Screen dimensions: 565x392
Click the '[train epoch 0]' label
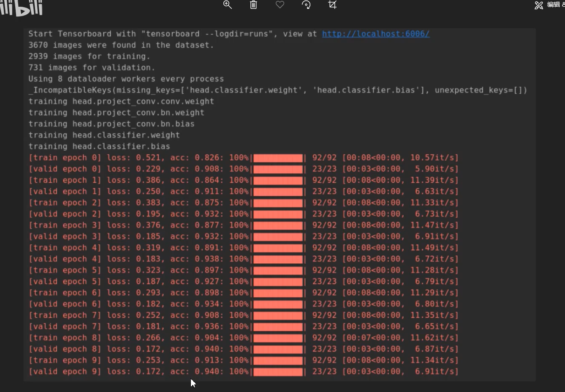click(x=65, y=158)
